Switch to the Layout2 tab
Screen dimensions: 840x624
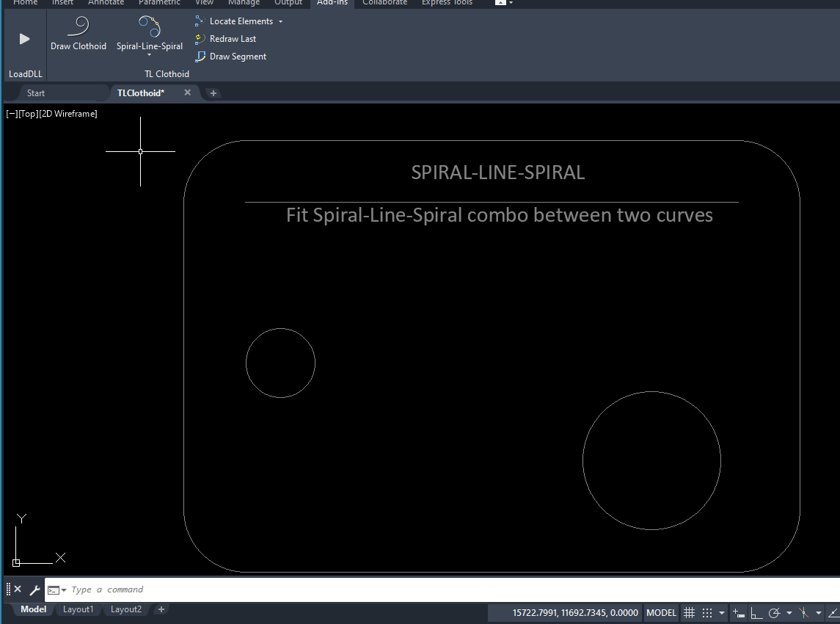pyautogui.click(x=126, y=609)
